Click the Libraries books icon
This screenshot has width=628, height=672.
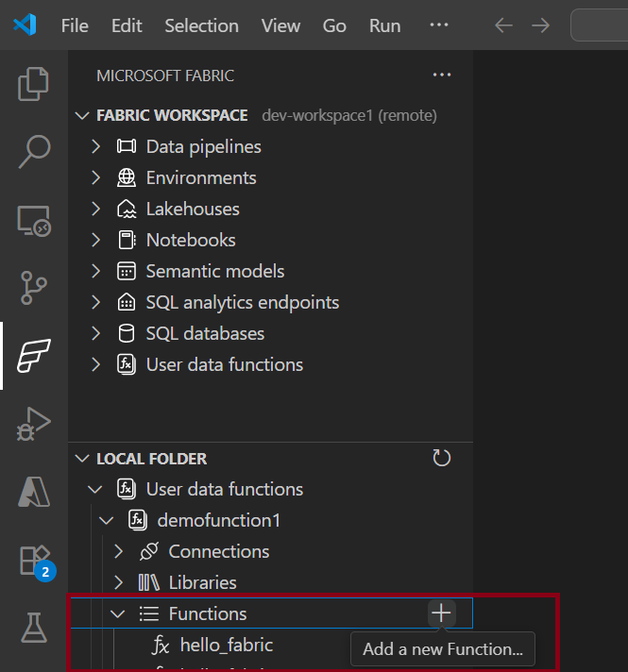coord(149,583)
